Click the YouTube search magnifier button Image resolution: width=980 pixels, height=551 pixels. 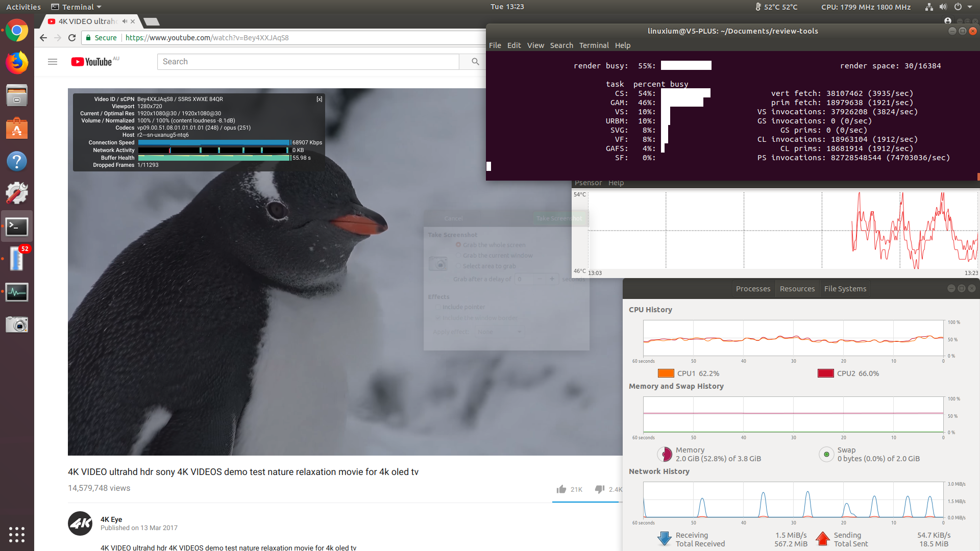tap(475, 62)
